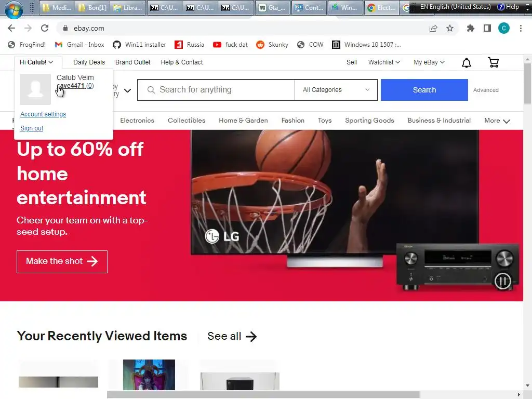
Task: Expand the Watchlist dropdown
Action: 384,62
